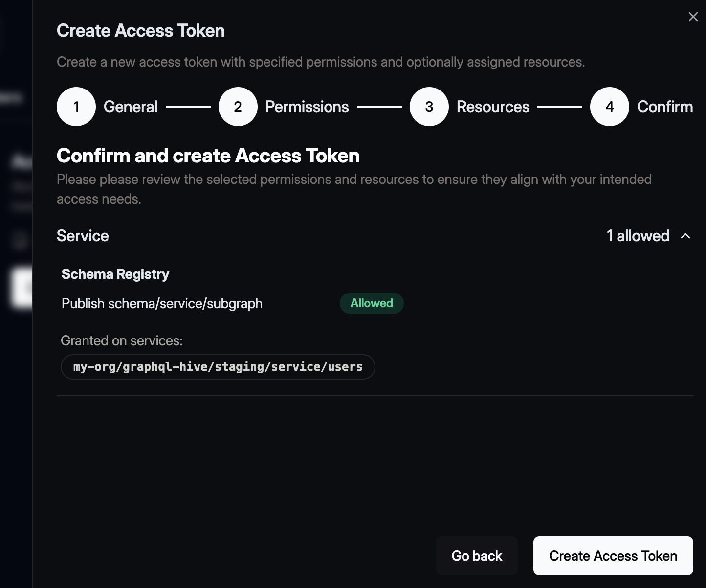The width and height of the screenshot is (706, 588).
Task: Select step 1 General
Action: coord(76,106)
